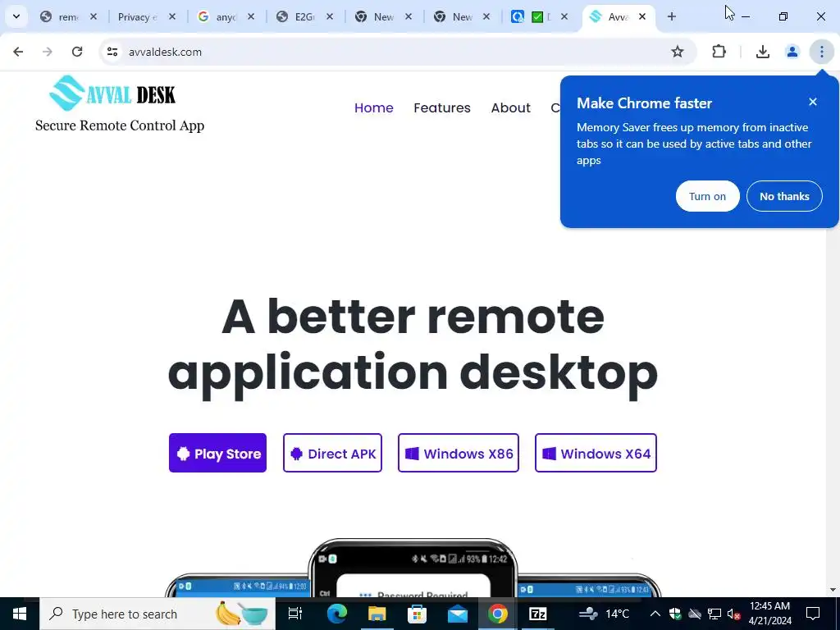View site information icon in address bar

pyautogui.click(x=112, y=52)
